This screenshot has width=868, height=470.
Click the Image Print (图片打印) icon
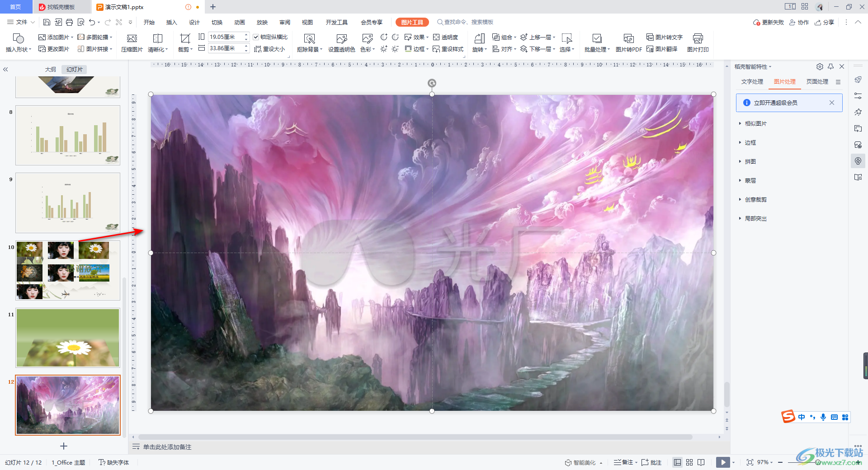point(698,43)
